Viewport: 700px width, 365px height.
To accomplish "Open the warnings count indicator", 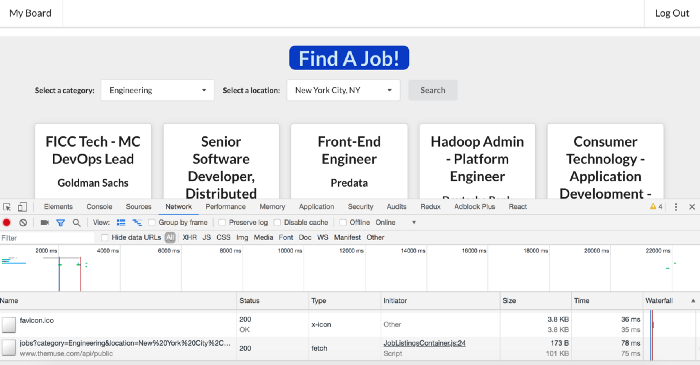I will [656, 207].
